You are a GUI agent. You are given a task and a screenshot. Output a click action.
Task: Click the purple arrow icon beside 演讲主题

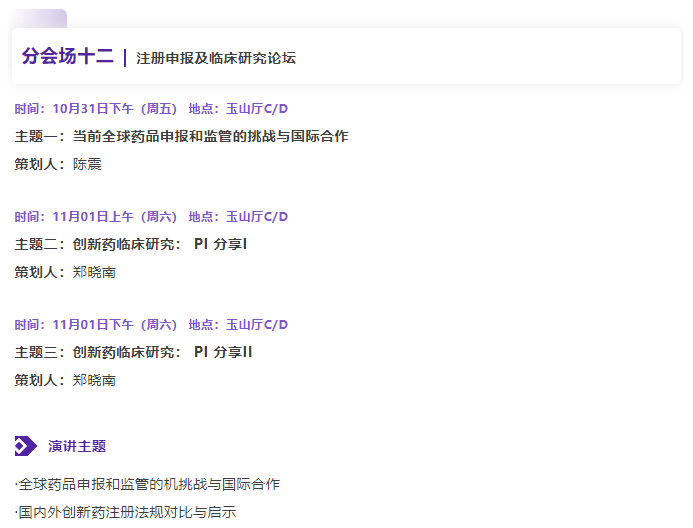tap(26, 446)
